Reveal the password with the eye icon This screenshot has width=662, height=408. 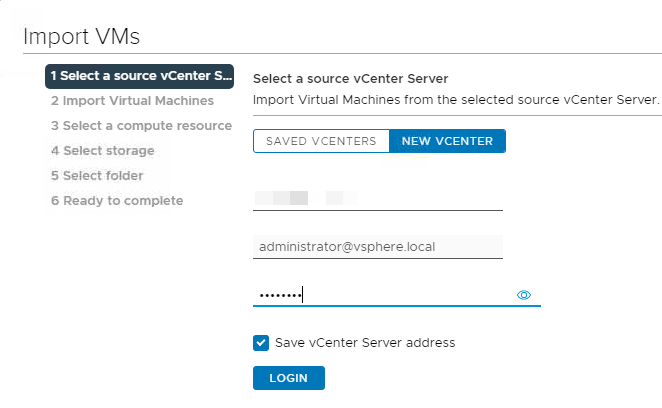[x=524, y=295]
